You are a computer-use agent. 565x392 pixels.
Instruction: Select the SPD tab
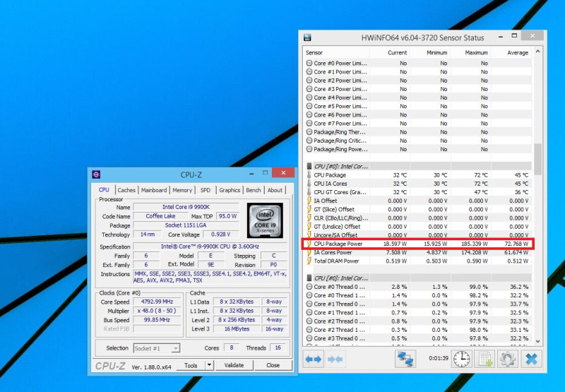(206, 190)
